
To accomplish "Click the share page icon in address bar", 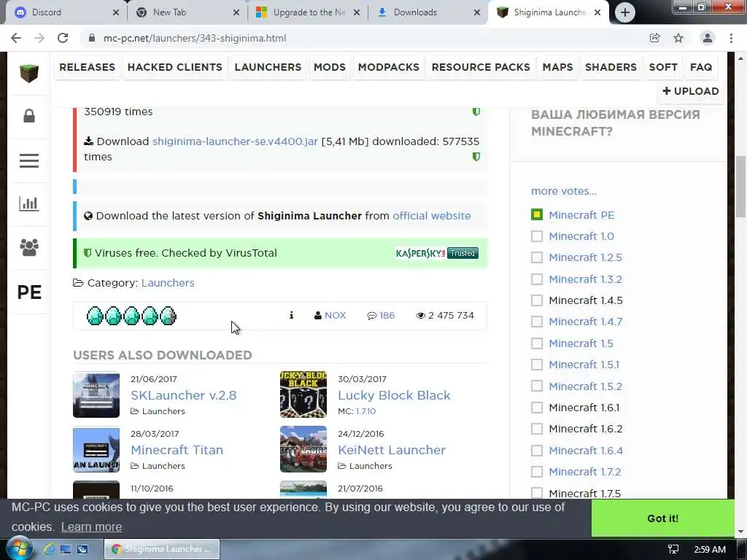I will 654,38.
